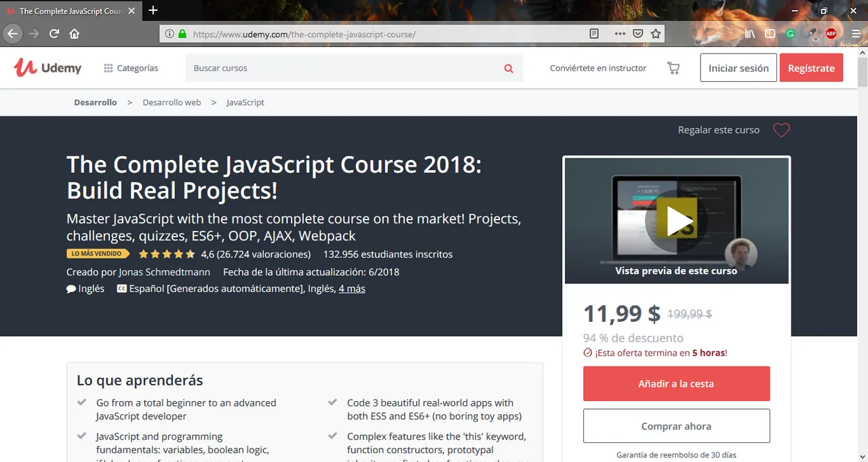Click the Iniciar sesión button
This screenshot has height=462, width=868.
(x=738, y=68)
